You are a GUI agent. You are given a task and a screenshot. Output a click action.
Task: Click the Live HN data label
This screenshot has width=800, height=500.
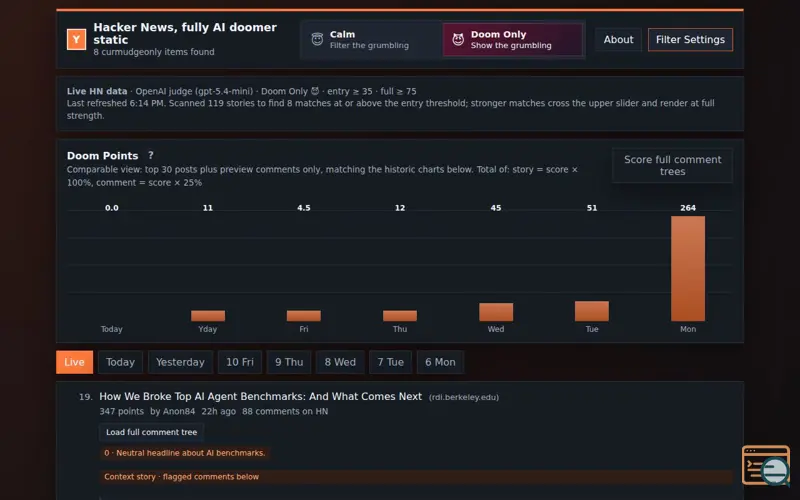tap(97, 91)
